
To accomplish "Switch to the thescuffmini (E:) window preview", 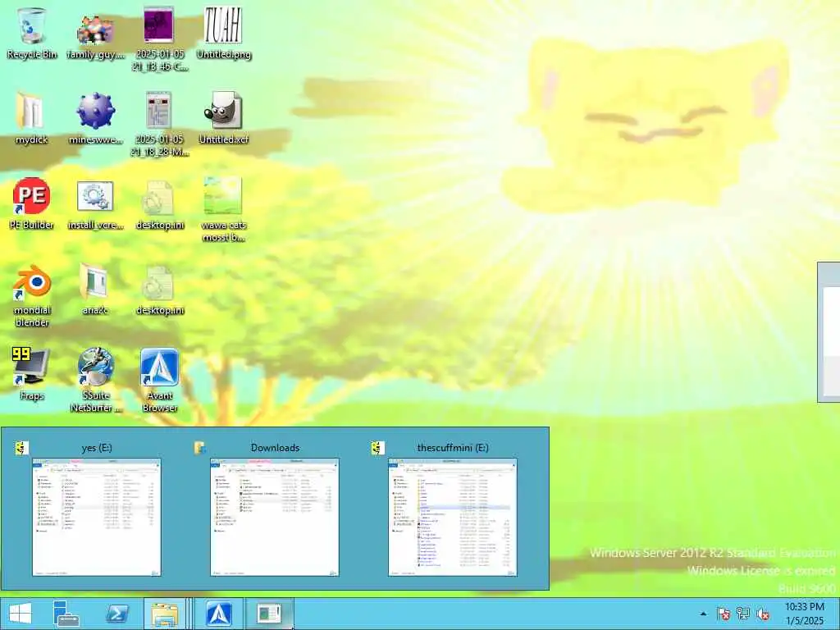I will click(452, 517).
